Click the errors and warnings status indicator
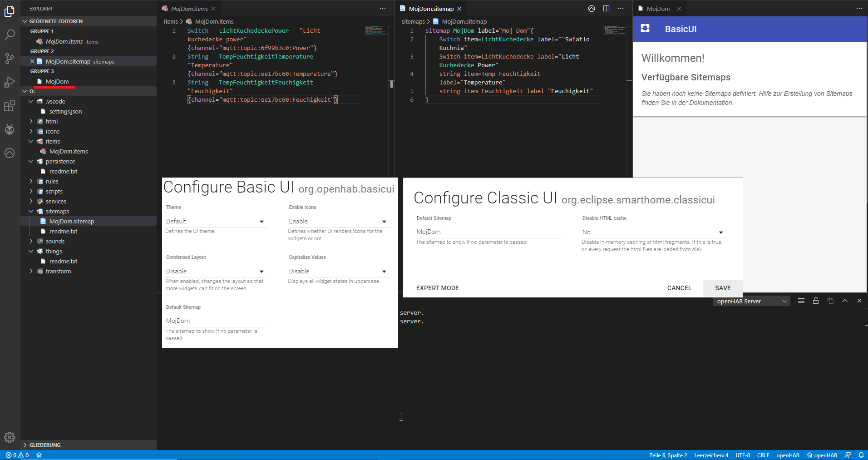Viewport: 868px width, 460px height. click(x=17, y=455)
